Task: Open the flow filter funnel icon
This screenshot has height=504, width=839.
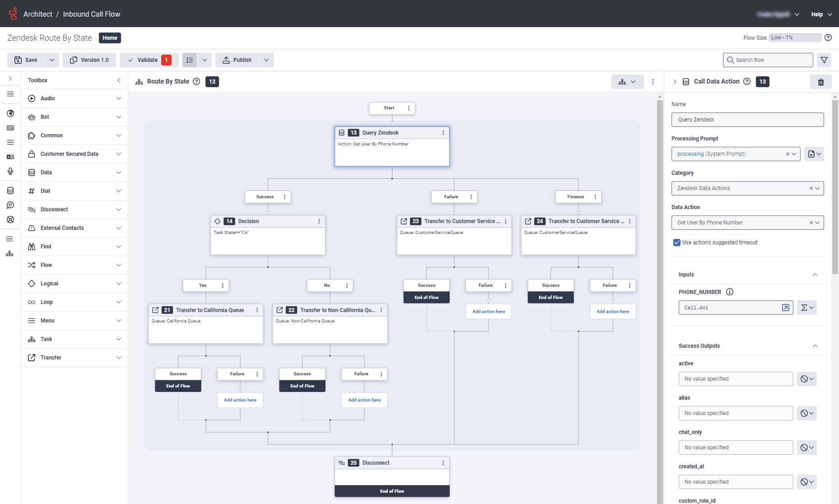Action: coord(824,60)
